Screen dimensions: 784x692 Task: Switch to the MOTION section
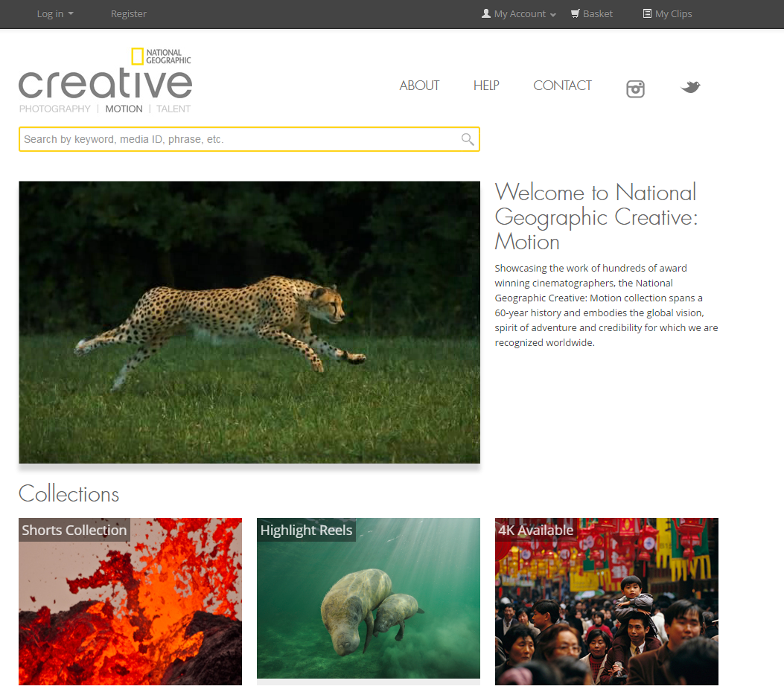(124, 109)
